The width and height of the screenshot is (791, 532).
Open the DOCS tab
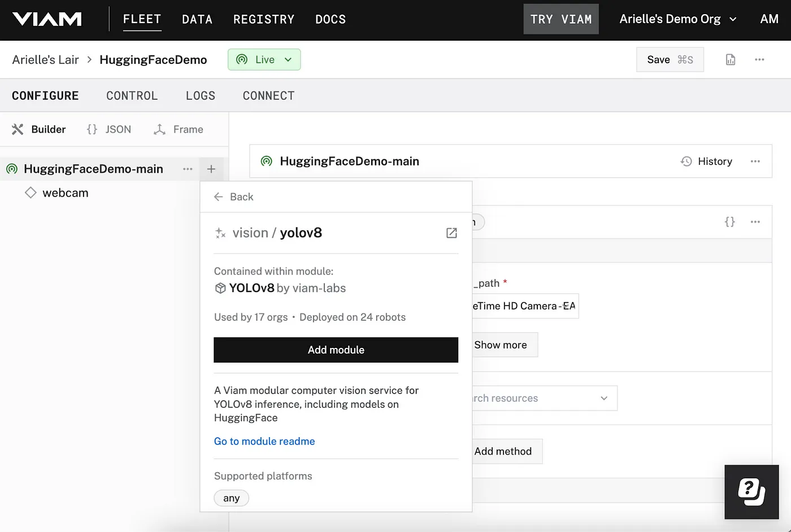pyautogui.click(x=331, y=19)
